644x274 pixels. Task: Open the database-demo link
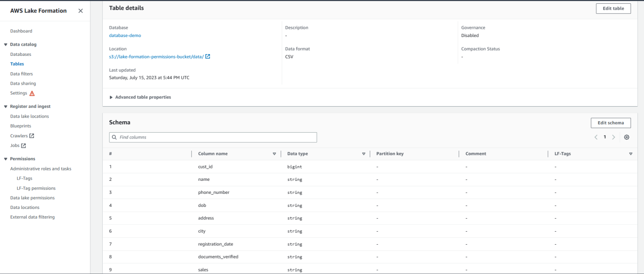coord(125,35)
